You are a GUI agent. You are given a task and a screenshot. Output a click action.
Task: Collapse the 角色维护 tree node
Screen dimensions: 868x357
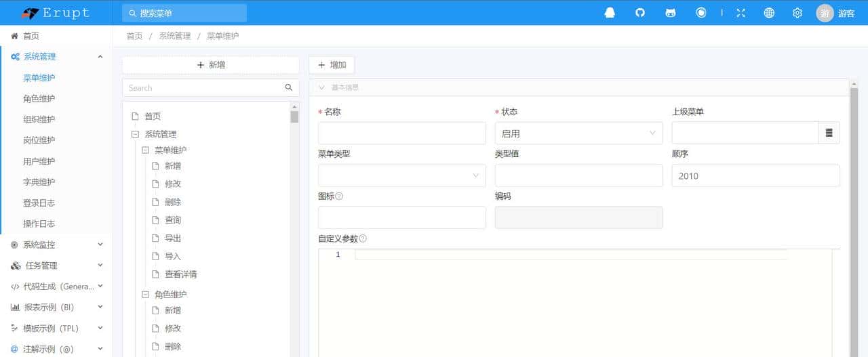tap(145, 294)
